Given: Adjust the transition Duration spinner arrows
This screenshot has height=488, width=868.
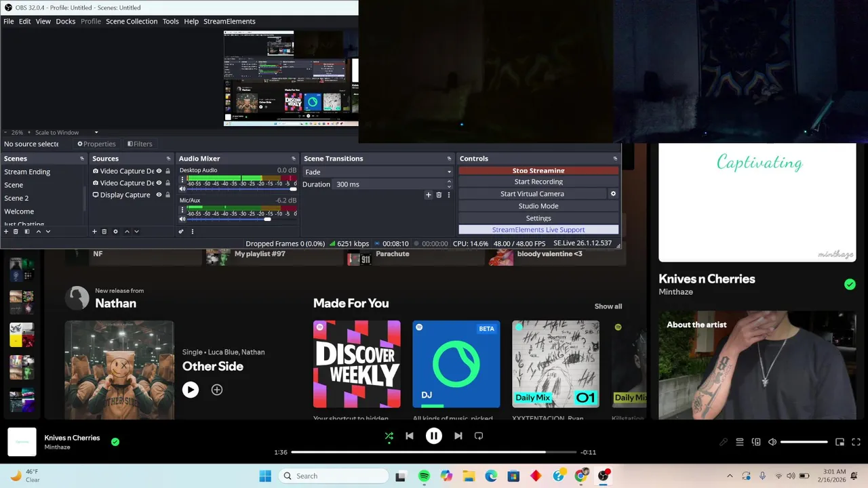Looking at the screenshot, I should pos(449,184).
